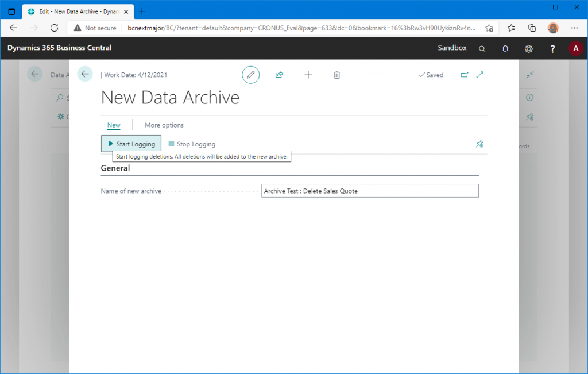Screen dimensions: 588x374
Task: Click the Saved status indicator
Action: (431, 75)
